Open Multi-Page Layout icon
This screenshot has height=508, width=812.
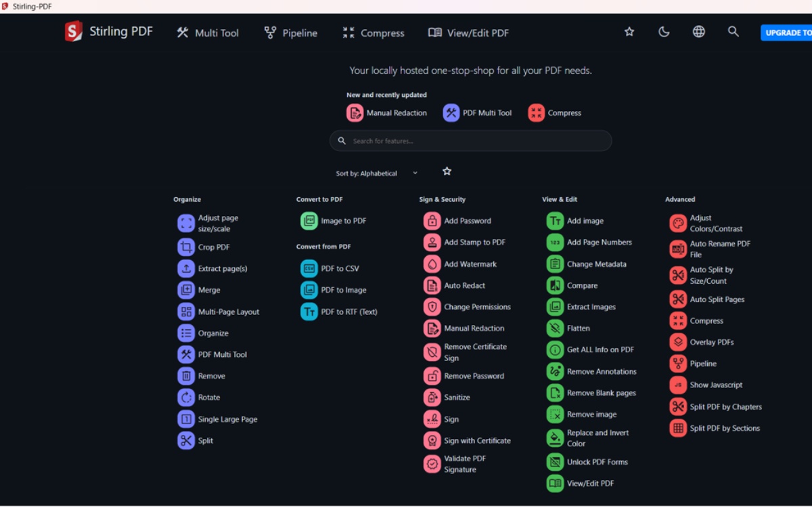click(x=186, y=312)
